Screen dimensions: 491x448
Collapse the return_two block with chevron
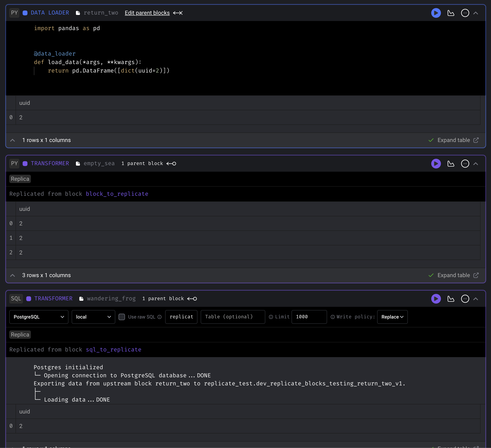click(x=476, y=13)
